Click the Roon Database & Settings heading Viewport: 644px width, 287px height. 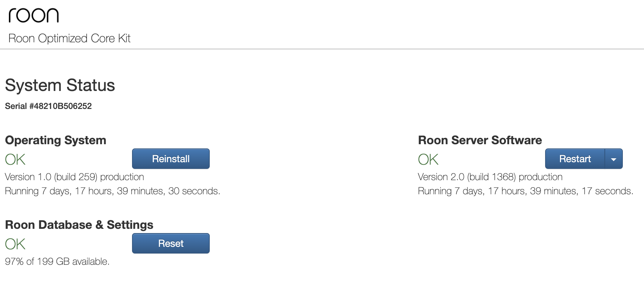79,225
